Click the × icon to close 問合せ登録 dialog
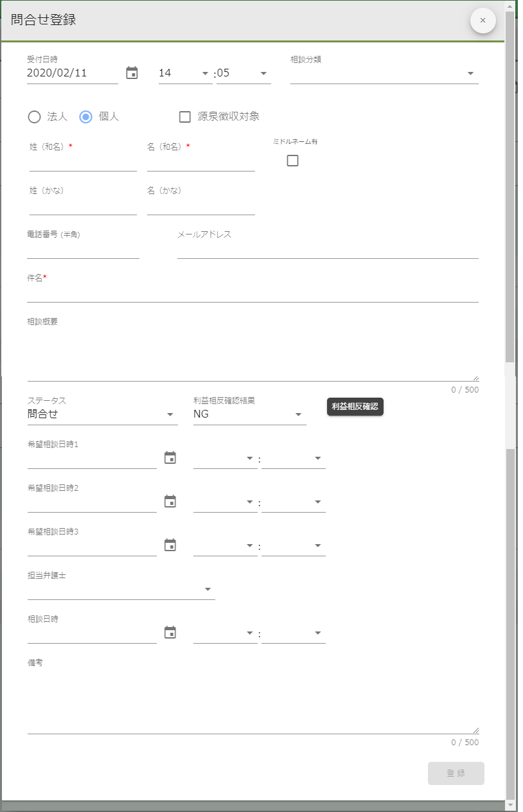The width and height of the screenshot is (523, 812). pos(483,21)
